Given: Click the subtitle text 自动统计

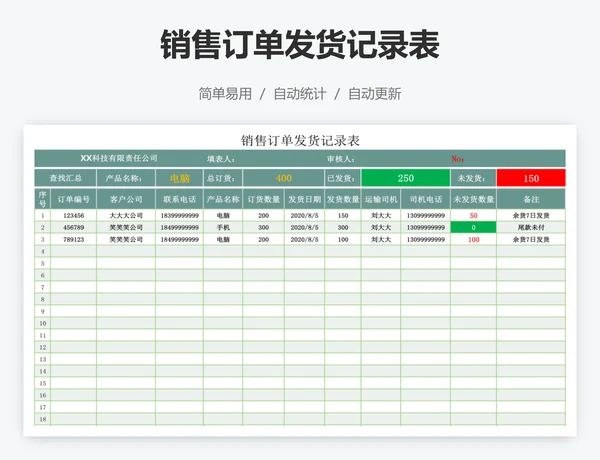Looking at the screenshot, I should tap(300, 94).
